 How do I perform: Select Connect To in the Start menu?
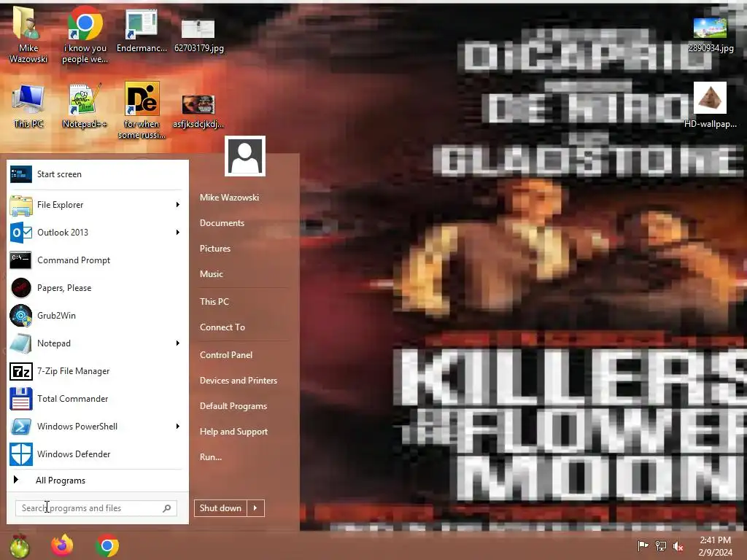coord(222,327)
